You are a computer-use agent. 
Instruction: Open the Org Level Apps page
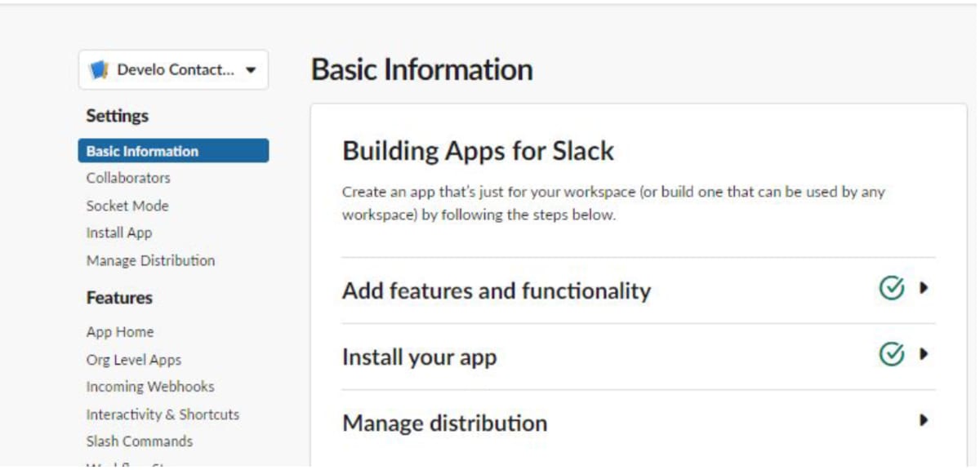[x=133, y=359]
